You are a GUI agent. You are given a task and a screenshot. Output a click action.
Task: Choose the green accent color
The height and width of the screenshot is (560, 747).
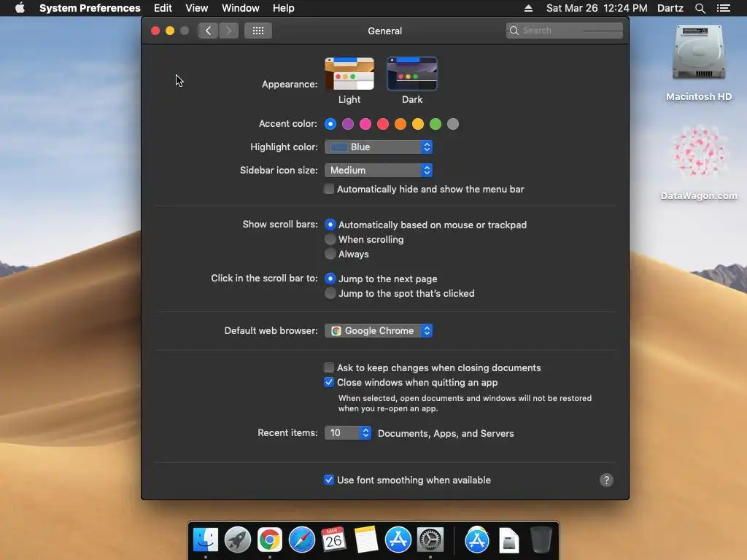pyautogui.click(x=436, y=124)
